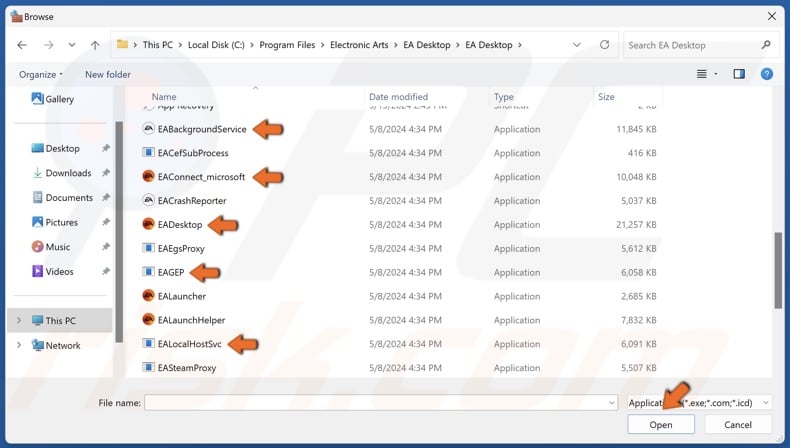790x448 pixels.
Task: Open the File name dropdown arrow
Action: click(611, 403)
